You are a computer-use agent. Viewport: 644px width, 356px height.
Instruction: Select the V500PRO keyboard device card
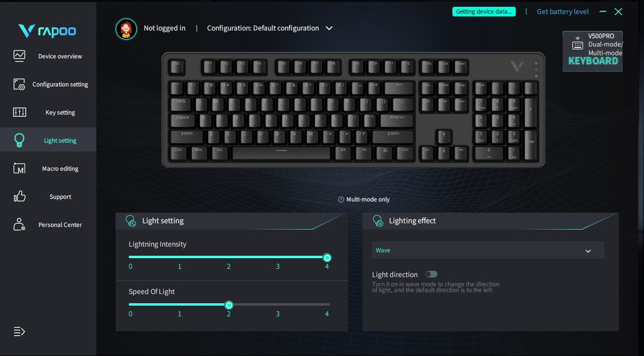pos(593,51)
